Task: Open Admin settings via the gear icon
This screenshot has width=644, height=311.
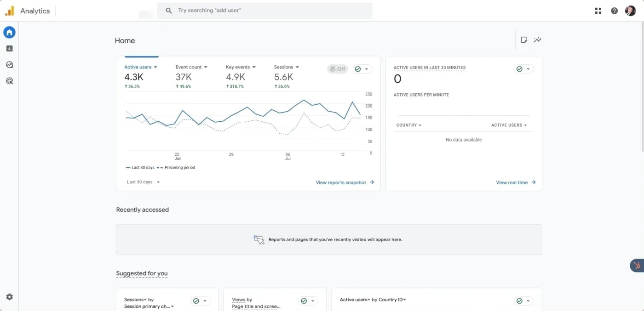Action: click(9, 297)
